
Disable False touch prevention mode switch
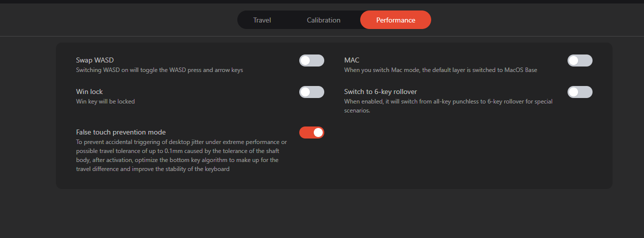click(x=312, y=132)
